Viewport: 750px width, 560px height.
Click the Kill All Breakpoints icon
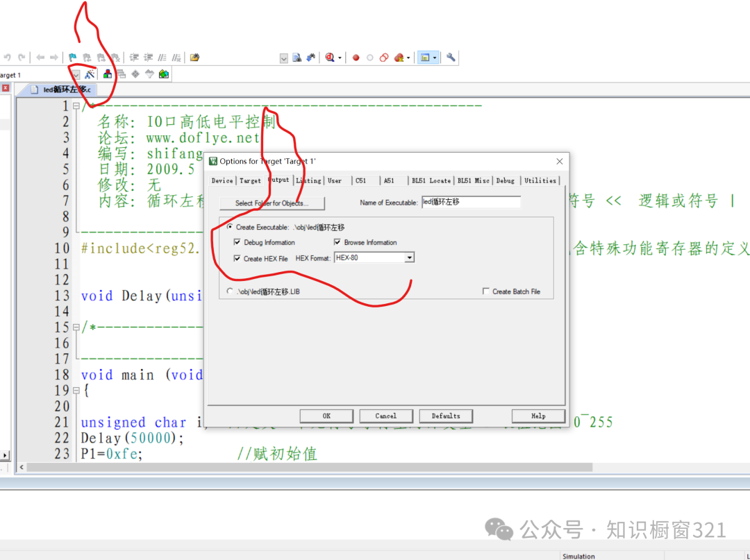point(398,58)
